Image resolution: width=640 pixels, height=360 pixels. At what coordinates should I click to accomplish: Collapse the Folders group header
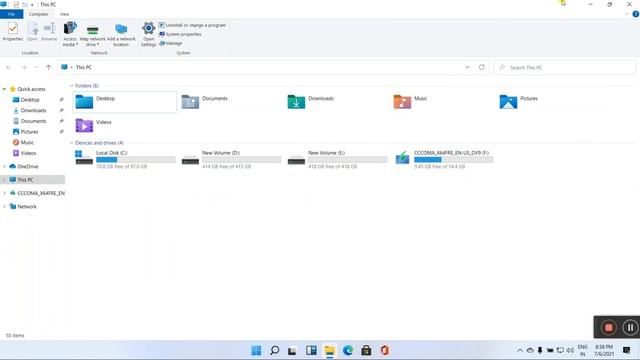pyautogui.click(x=71, y=86)
